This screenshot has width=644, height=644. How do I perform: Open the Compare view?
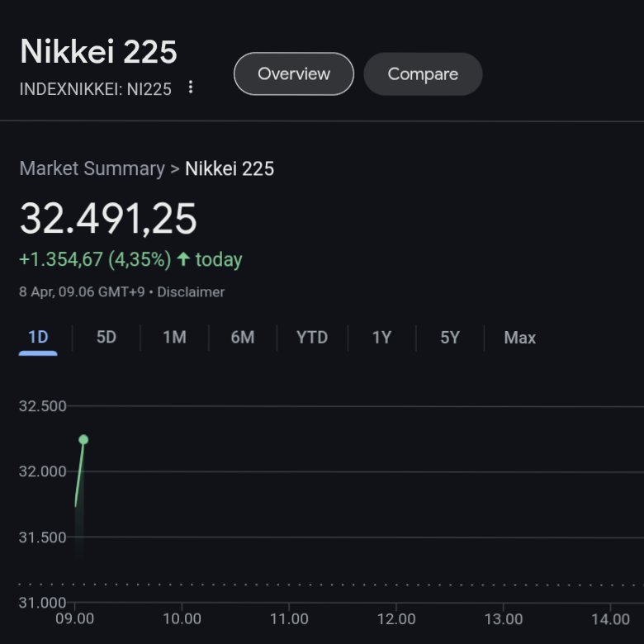[423, 74]
